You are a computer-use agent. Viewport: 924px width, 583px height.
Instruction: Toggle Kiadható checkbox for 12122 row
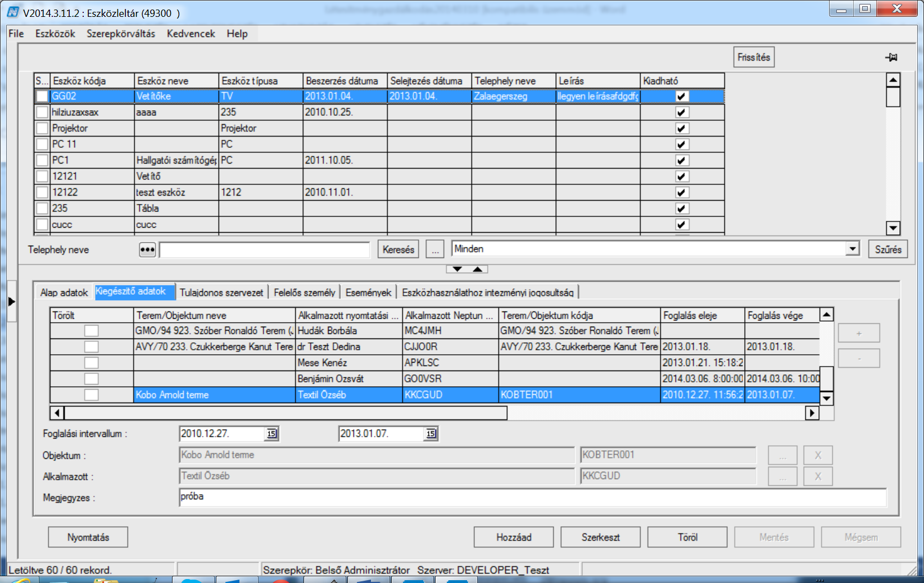pos(682,192)
